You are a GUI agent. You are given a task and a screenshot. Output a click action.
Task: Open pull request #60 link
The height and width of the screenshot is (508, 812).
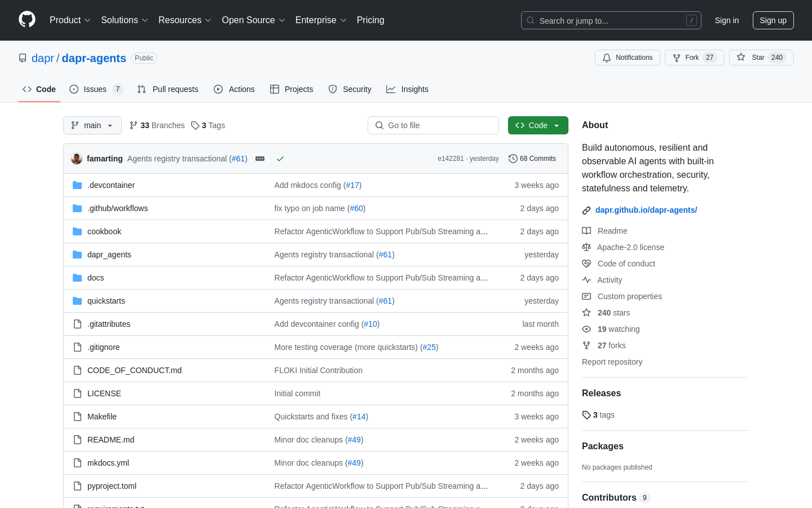click(356, 208)
